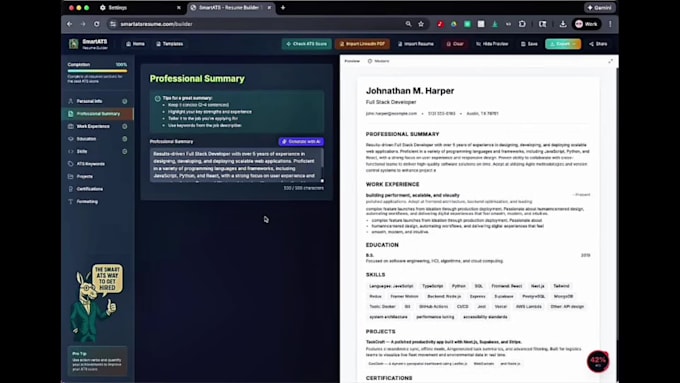Open the Export dropdown

563,44
